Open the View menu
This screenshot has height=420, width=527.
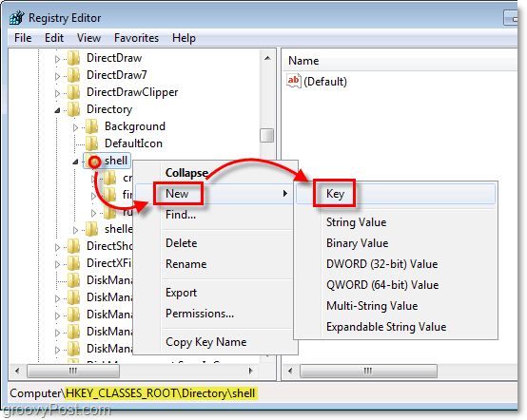point(88,38)
